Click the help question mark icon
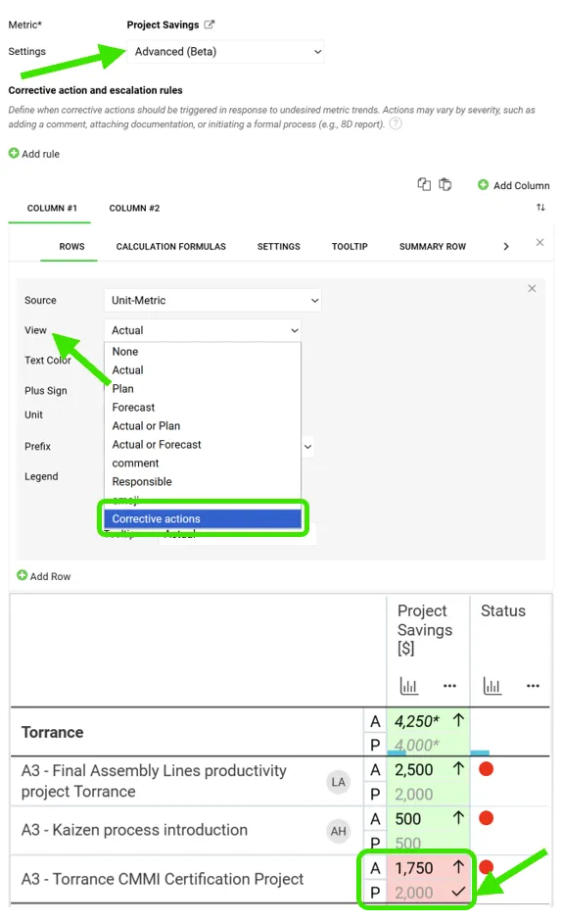Image resolution: width=562 pixels, height=924 pixels. [x=396, y=123]
